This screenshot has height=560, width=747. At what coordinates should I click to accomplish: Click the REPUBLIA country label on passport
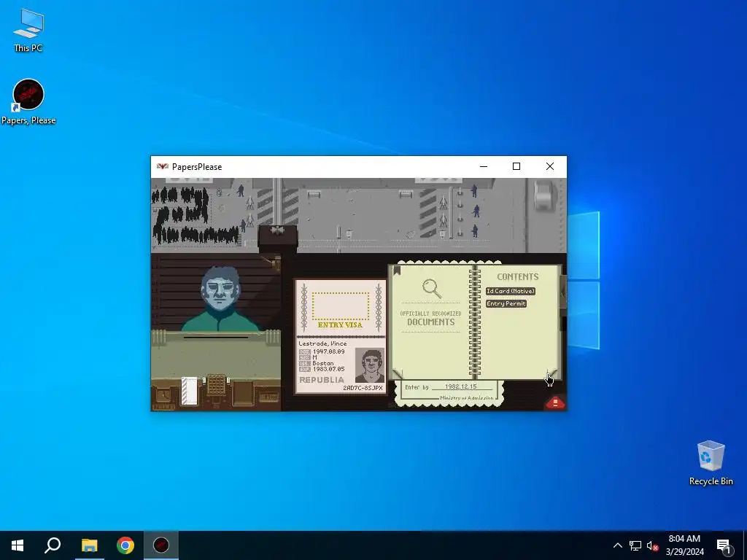322,380
